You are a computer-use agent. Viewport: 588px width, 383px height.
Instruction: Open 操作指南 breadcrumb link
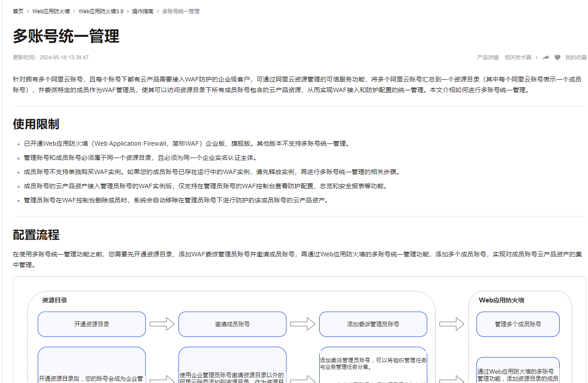click(x=143, y=11)
